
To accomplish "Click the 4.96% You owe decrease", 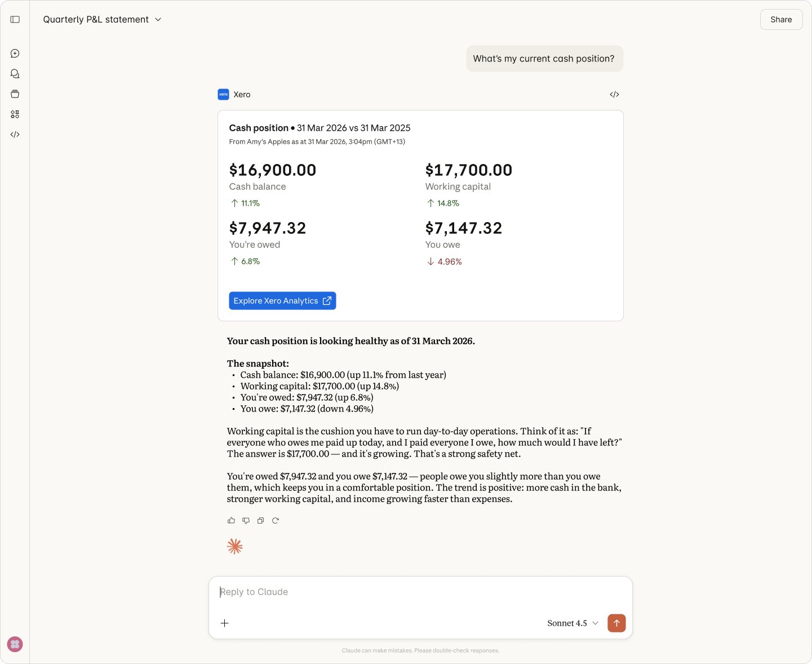I will [444, 262].
